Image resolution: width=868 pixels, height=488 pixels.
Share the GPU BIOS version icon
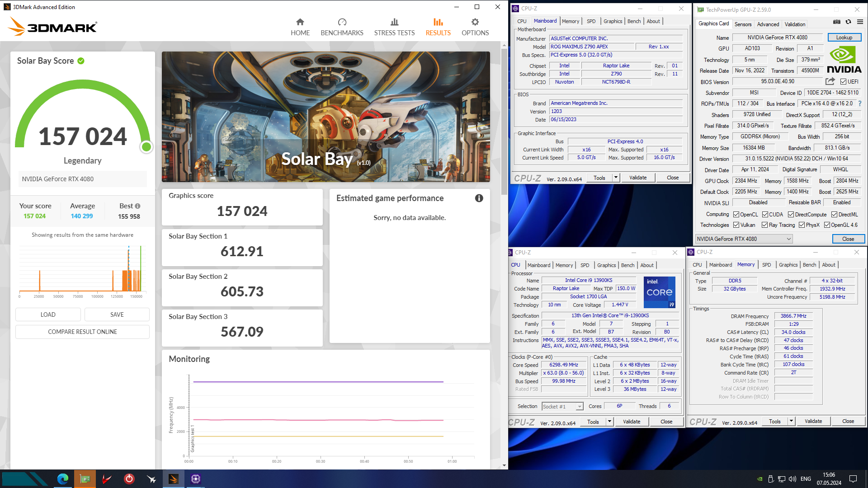click(830, 81)
